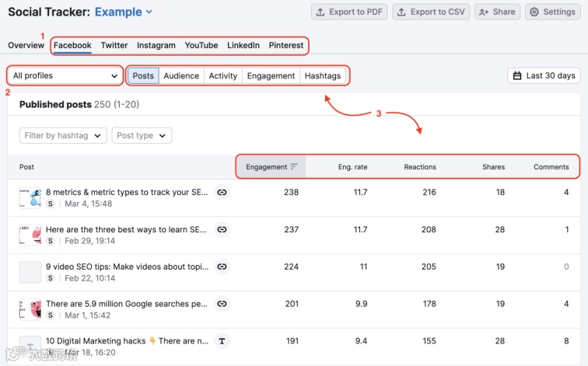The width and height of the screenshot is (588, 366).
Task: Click the person-plus icon in the Share button
Action: [484, 12]
